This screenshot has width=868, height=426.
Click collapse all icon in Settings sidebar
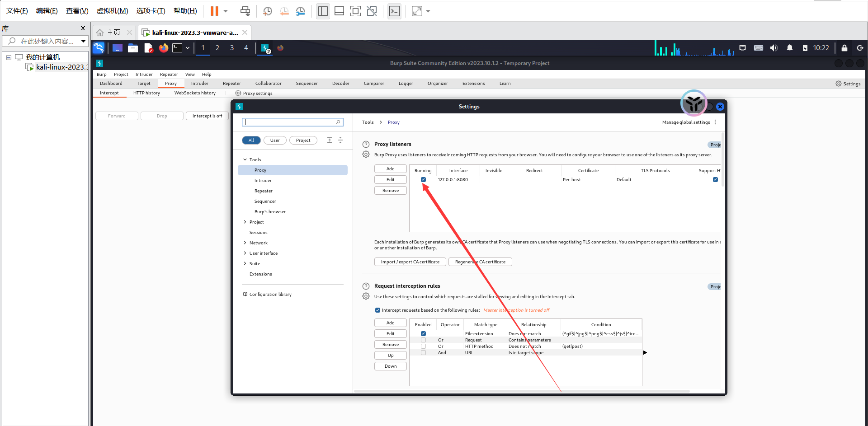pos(340,140)
